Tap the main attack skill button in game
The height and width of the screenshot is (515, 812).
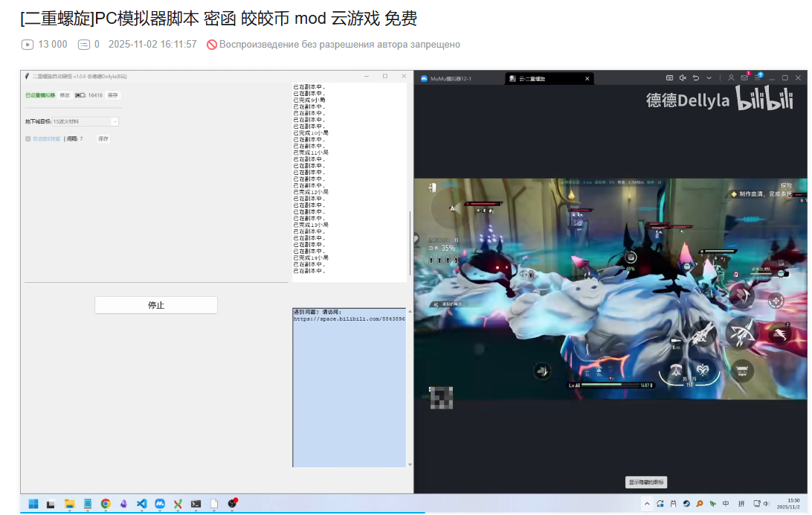[x=741, y=332]
